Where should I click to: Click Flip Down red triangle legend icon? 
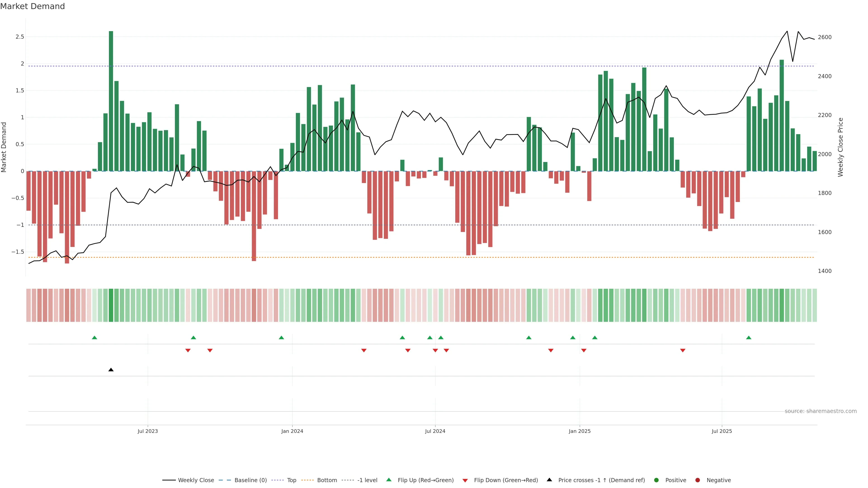[465, 481]
